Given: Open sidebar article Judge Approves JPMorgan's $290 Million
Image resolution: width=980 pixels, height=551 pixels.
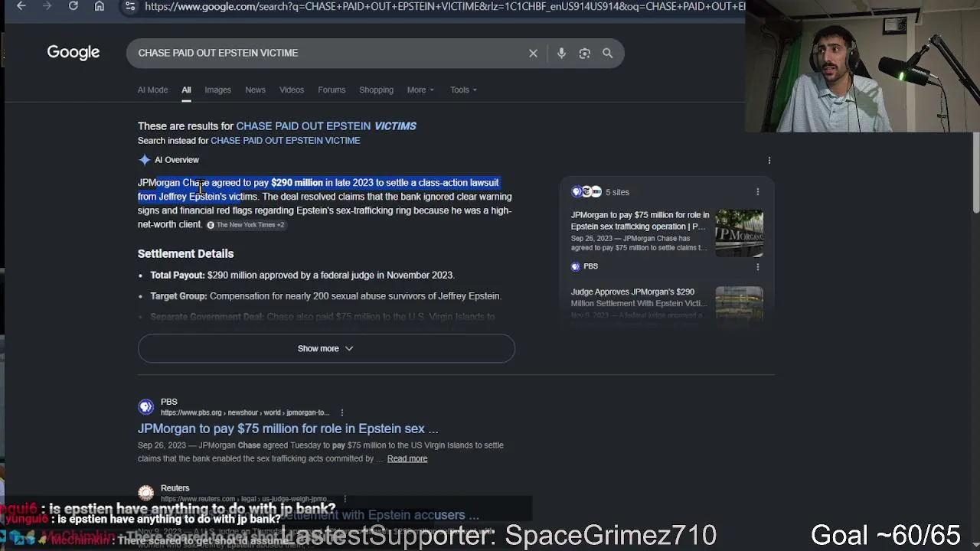Looking at the screenshot, I should coord(639,297).
